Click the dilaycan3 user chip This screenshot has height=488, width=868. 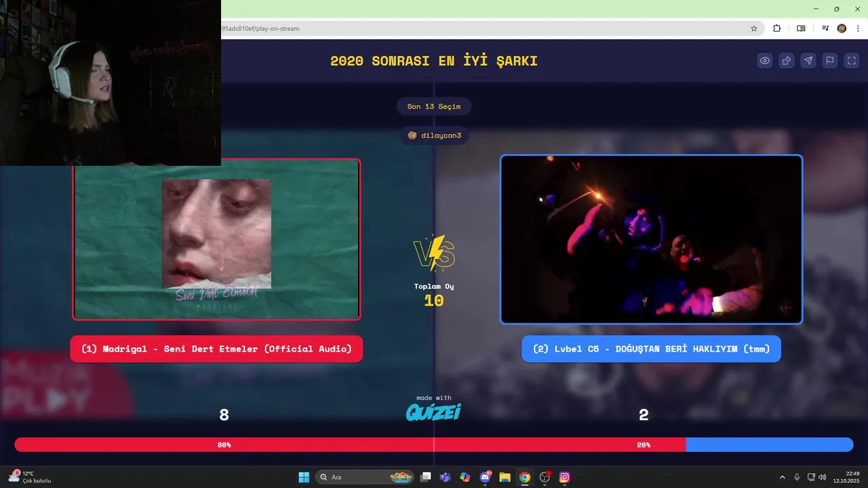tap(434, 136)
